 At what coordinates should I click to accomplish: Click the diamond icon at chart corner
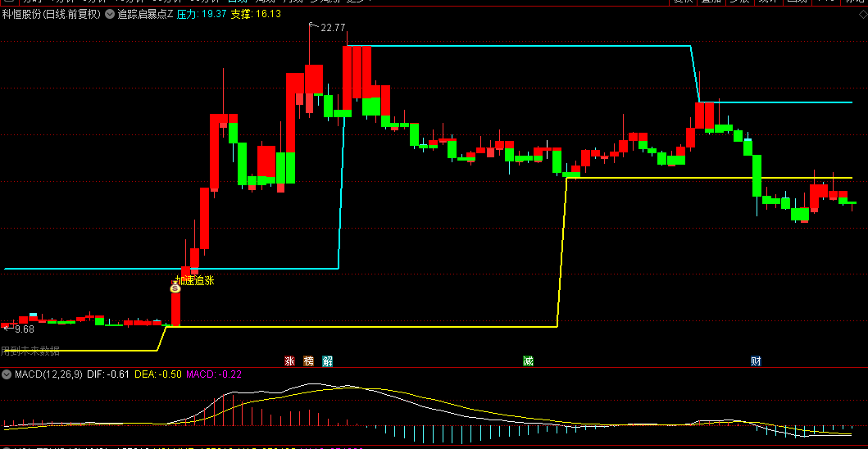coord(862,15)
